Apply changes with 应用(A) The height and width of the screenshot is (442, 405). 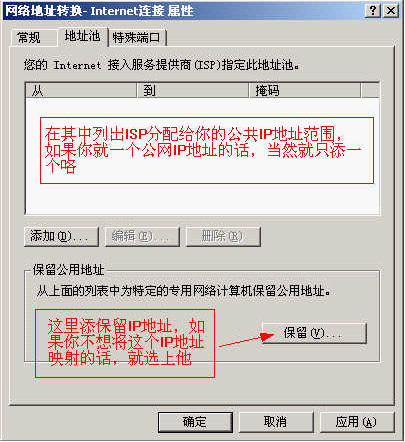[357, 422]
